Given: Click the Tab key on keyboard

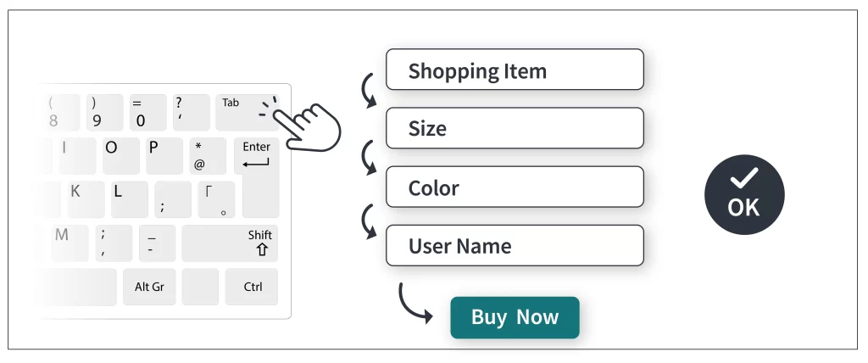Looking at the screenshot, I should (x=247, y=113).
